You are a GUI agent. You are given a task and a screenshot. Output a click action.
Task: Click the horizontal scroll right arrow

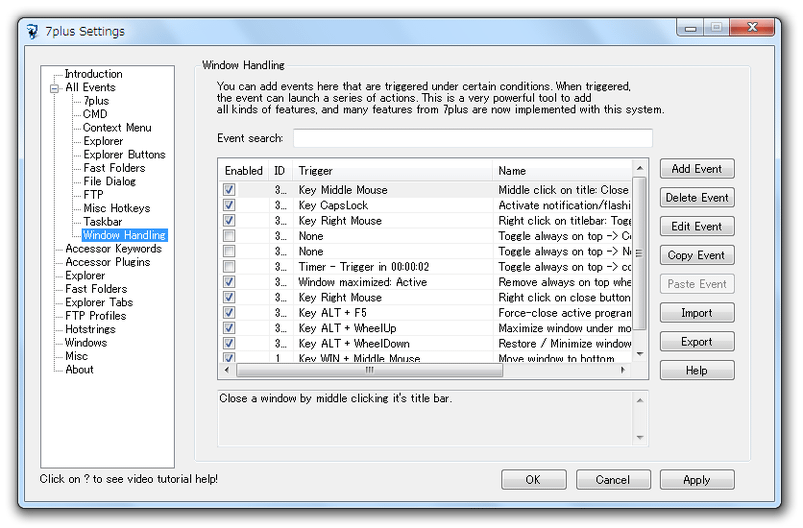point(623,370)
